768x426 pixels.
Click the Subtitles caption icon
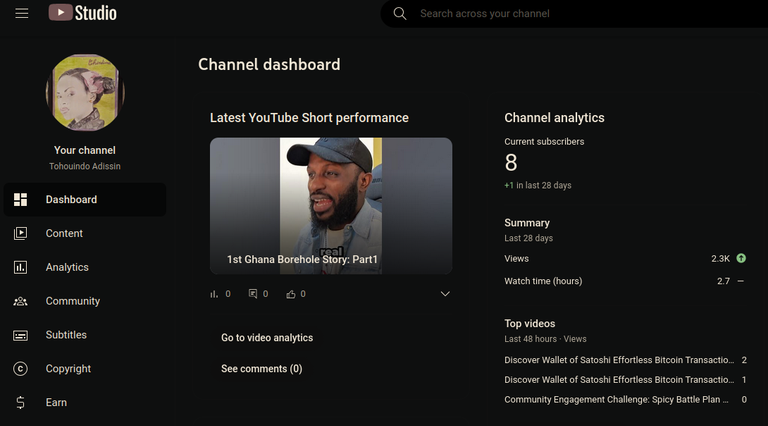(21, 335)
